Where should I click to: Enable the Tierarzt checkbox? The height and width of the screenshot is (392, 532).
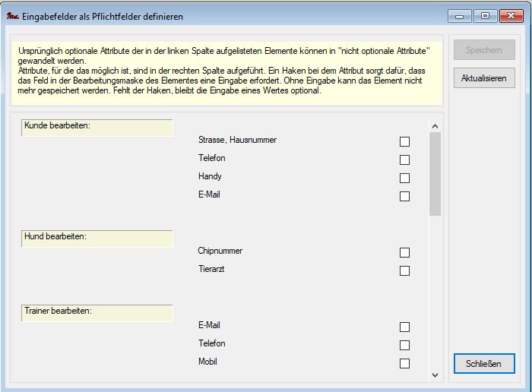pos(404,270)
